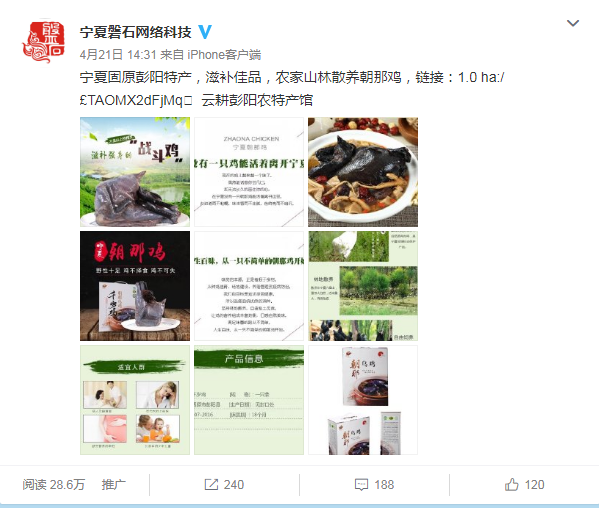599x508 pixels.
Task: Open the post options chevron menu
Action: tap(573, 23)
